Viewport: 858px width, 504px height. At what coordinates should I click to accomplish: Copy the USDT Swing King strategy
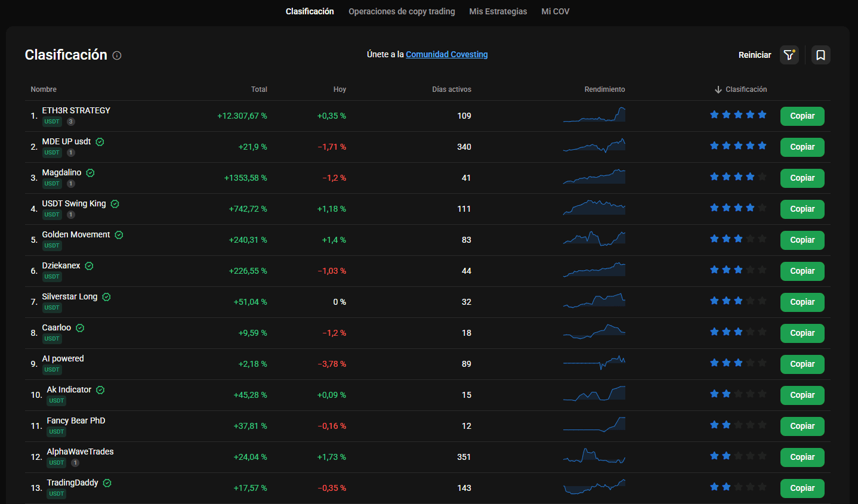point(803,209)
